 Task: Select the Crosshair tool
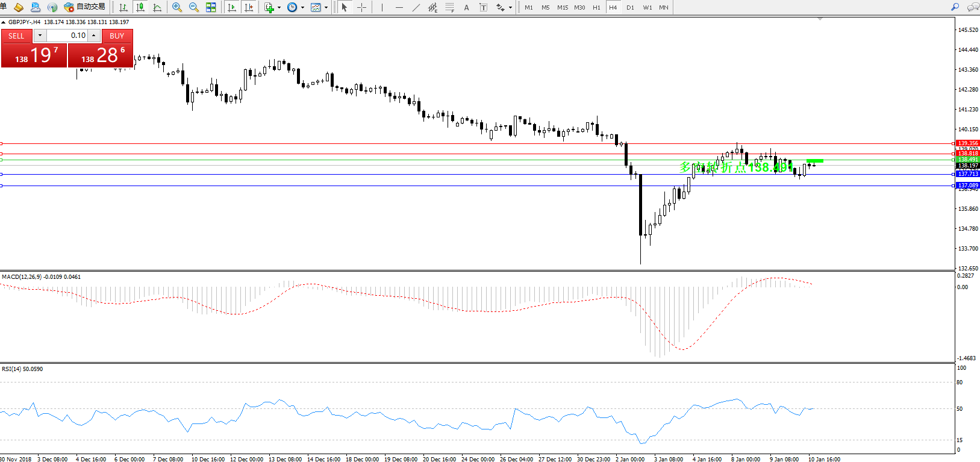tap(361, 7)
